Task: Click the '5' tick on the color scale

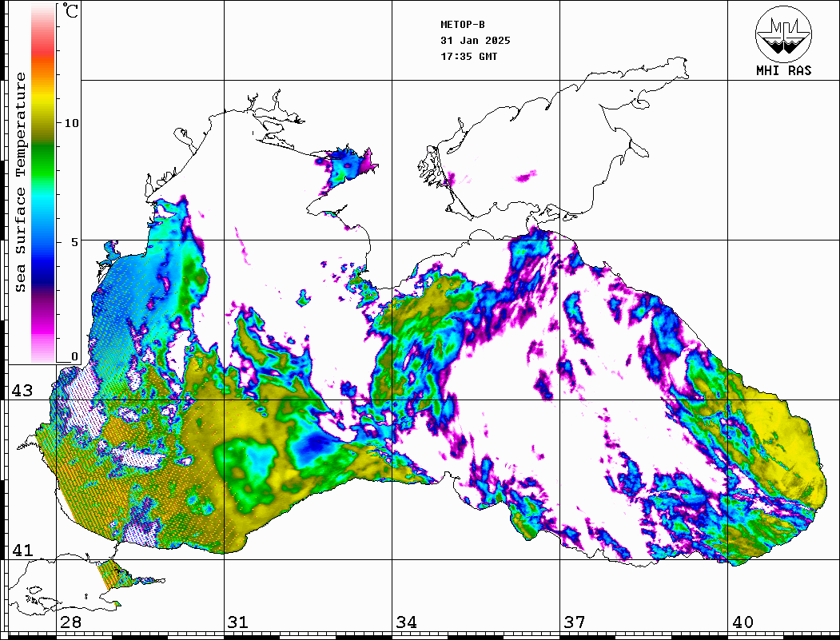Action: click(75, 242)
